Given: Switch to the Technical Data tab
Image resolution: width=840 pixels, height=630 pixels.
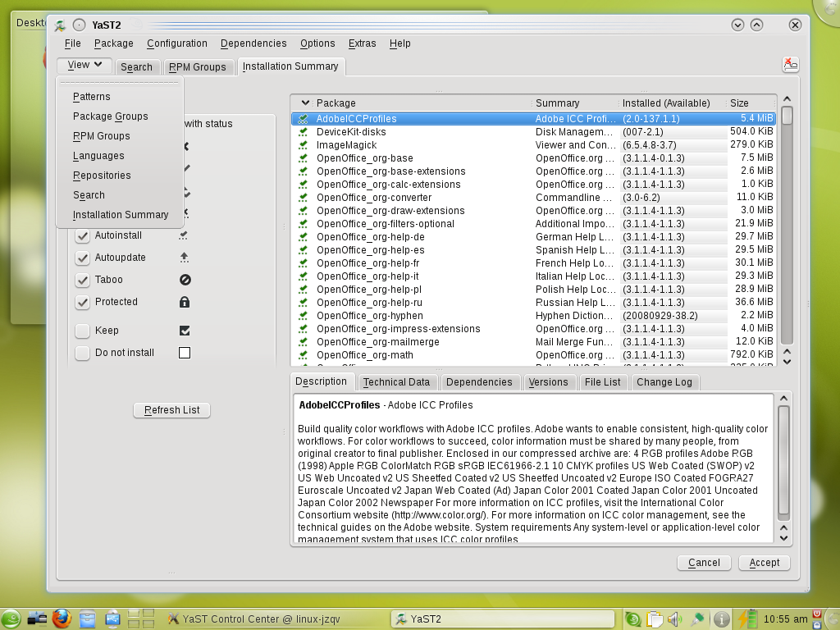Looking at the screenshot, I should [x=396, y=382].
